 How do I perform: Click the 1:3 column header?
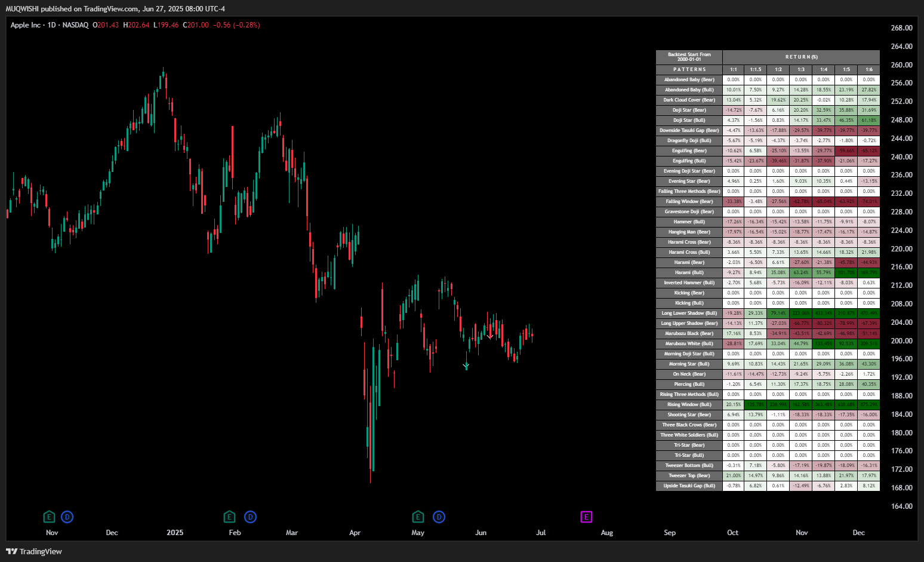(x=801, y=70)
